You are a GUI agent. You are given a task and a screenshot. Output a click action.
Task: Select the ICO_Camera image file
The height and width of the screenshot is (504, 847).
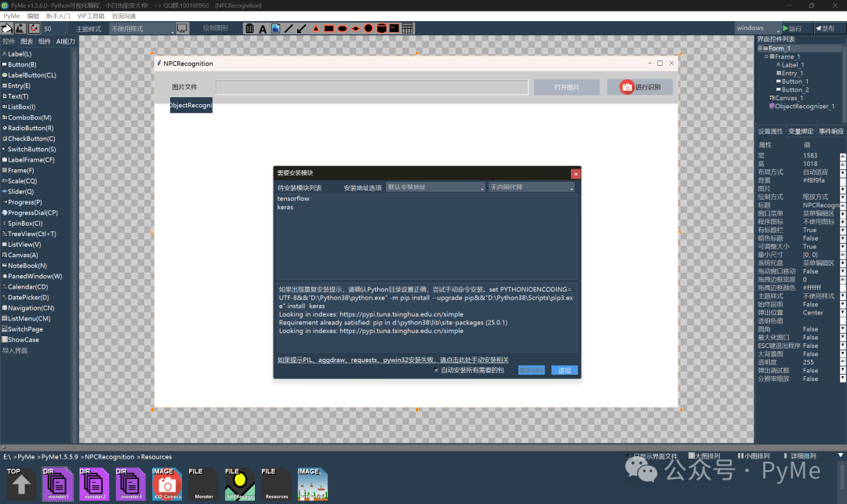pyautogui.click(x=167, y=484)
